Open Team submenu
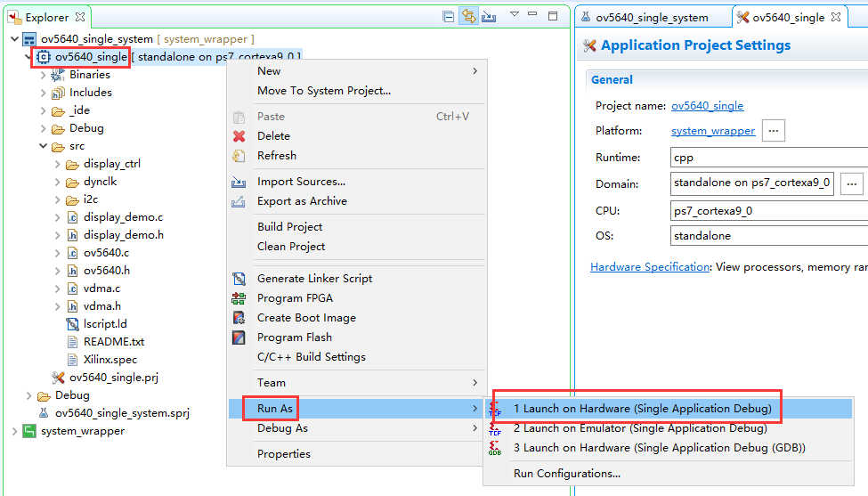The height and width of the screenshot is (496, 868). coord(357,383)
